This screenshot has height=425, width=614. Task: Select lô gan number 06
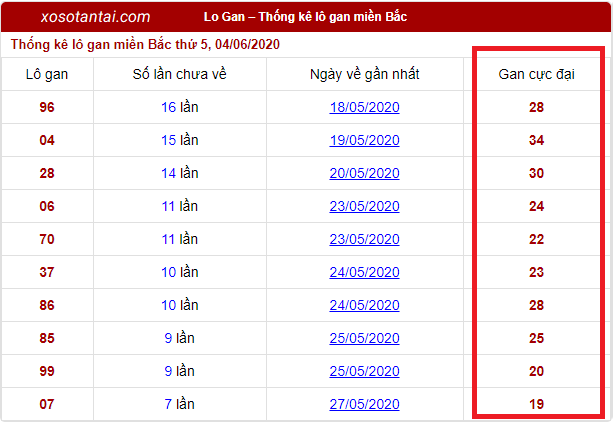47,206
